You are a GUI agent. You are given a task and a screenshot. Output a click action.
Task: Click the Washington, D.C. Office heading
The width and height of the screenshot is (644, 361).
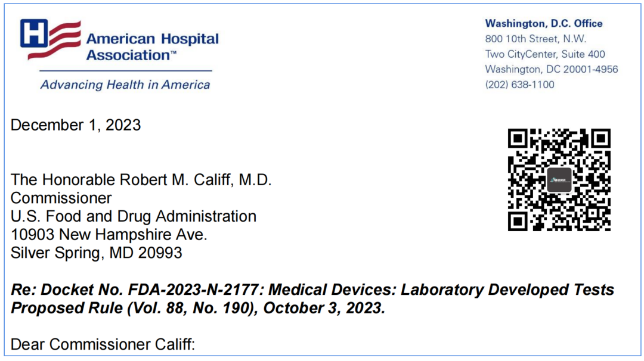point(543,24)
